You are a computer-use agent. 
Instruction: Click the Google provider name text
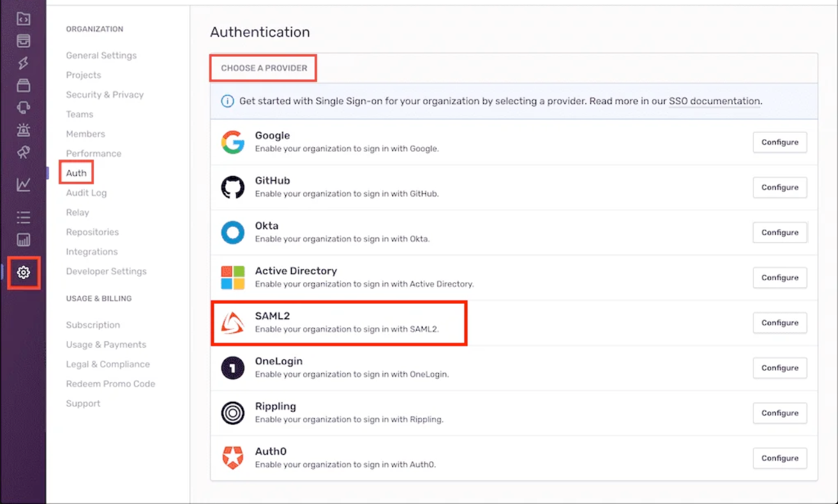coord(273,135)
